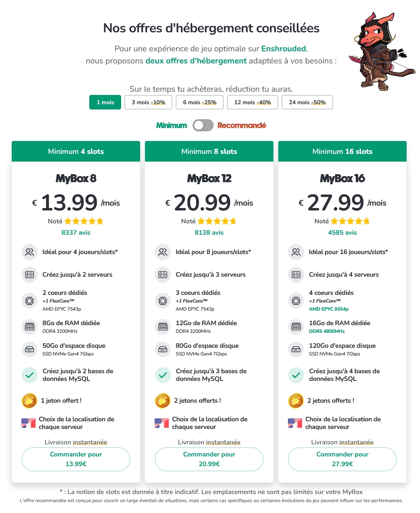This screenshot has height=513, width=420.
Task: Click the players icon in MyBox 8 card
Action: [x=29, y=252]
